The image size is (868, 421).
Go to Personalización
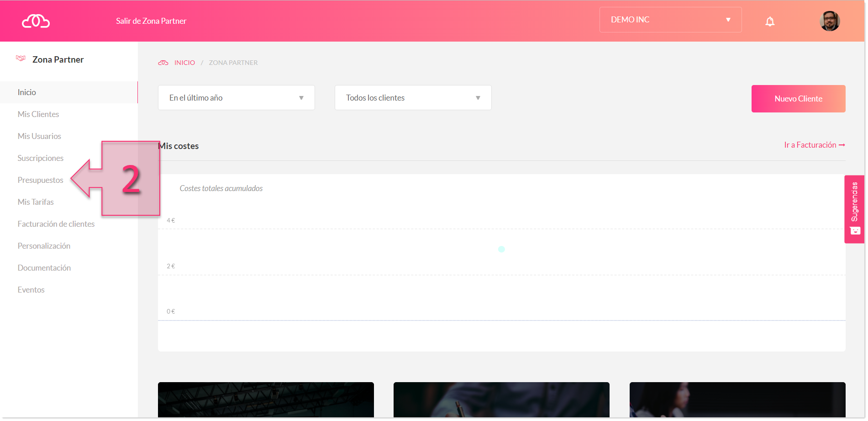44,246
